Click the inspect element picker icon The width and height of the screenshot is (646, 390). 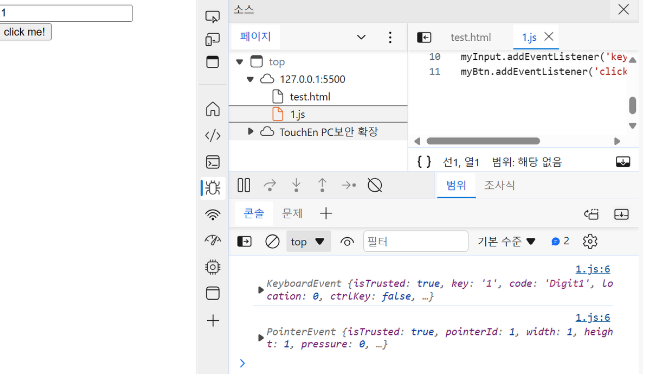point(213,16)
